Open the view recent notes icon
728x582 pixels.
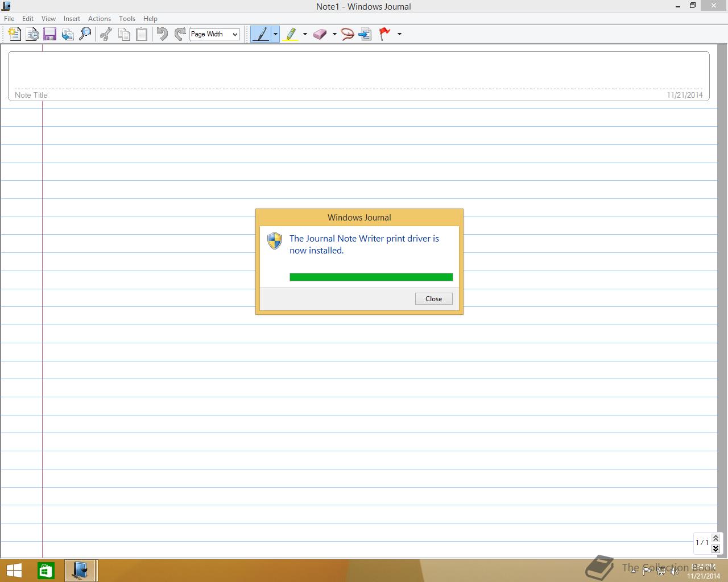(x=32, y=34)
